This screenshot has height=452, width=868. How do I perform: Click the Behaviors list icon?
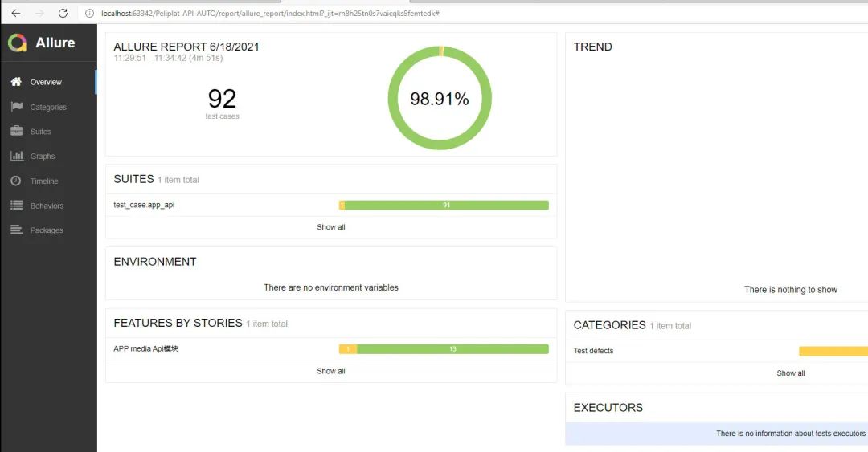coord(17,206)
